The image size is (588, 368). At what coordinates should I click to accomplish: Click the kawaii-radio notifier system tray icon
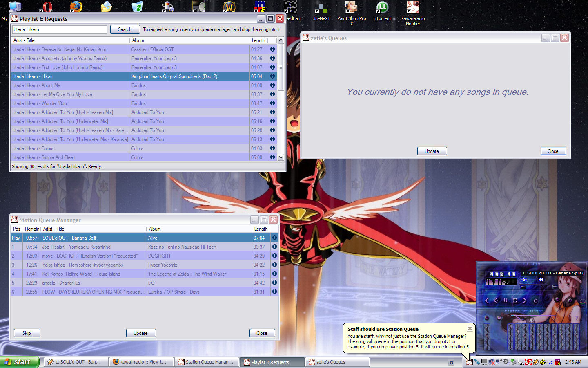(x=470, y=362)
